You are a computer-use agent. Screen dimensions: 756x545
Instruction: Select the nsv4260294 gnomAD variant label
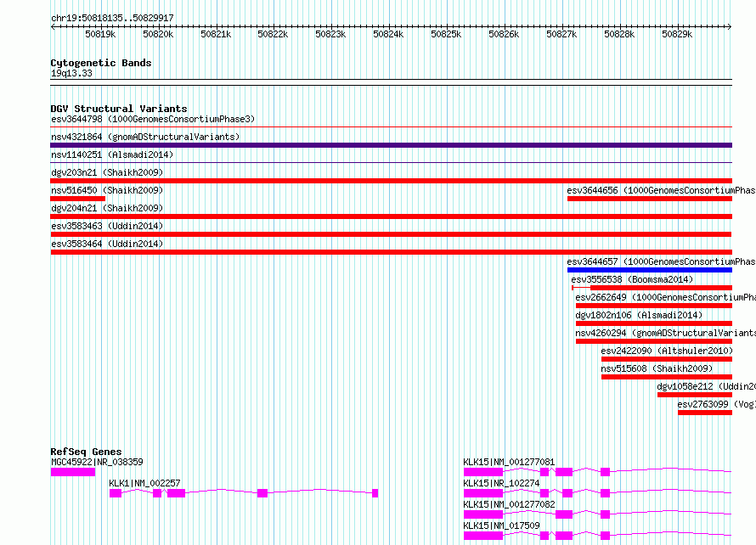(x=665, y=333)
